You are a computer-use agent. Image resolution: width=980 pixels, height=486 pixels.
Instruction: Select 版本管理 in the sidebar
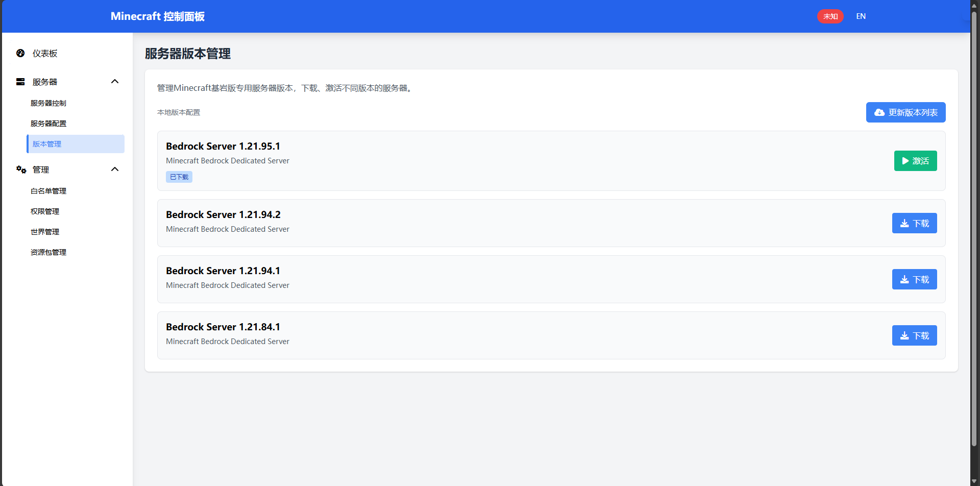pyautogui.click(x=47, y=144)
